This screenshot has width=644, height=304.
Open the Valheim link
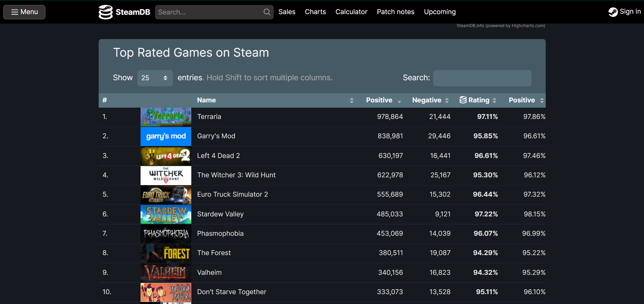tap(209, 272)
